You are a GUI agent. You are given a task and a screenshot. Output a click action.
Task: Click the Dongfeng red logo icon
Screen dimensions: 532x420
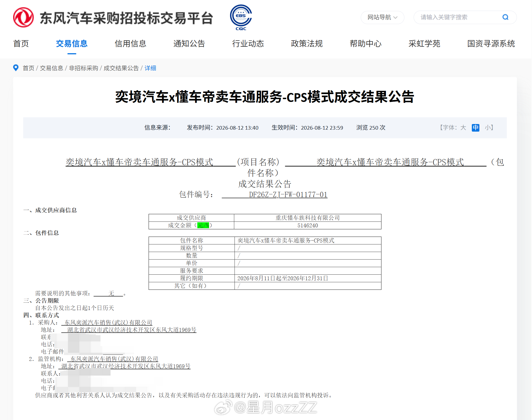[x=24, y=17]
